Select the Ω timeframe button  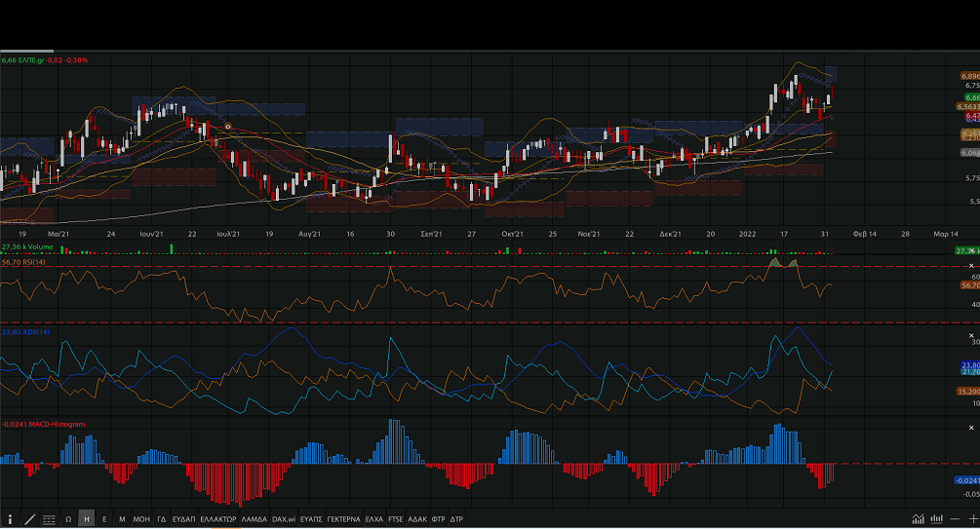pyautogui.click(x=68, y=519)
